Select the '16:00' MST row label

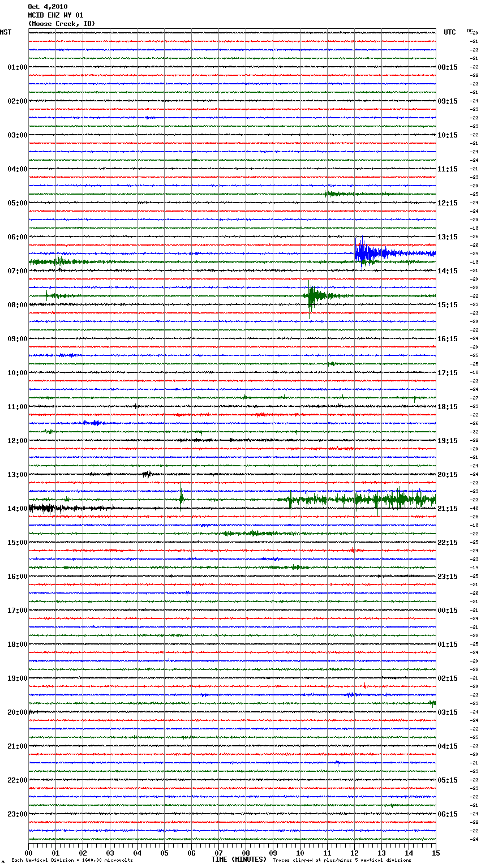[18, 577]
